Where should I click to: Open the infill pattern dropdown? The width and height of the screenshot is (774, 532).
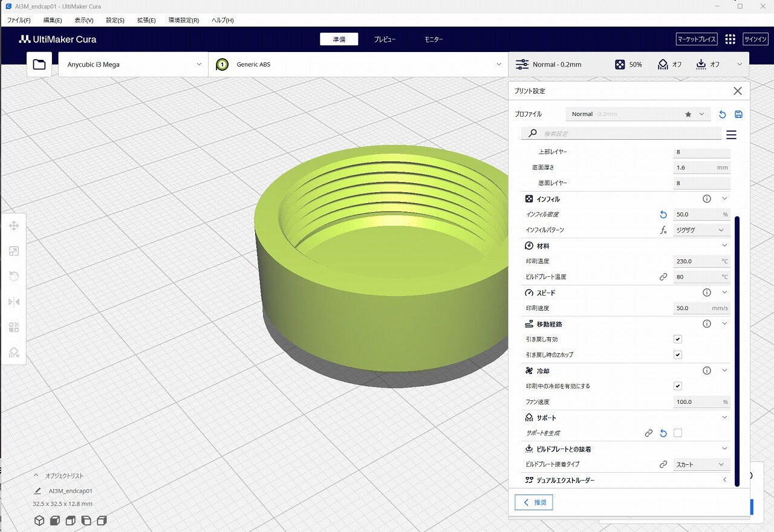[701, 230]
